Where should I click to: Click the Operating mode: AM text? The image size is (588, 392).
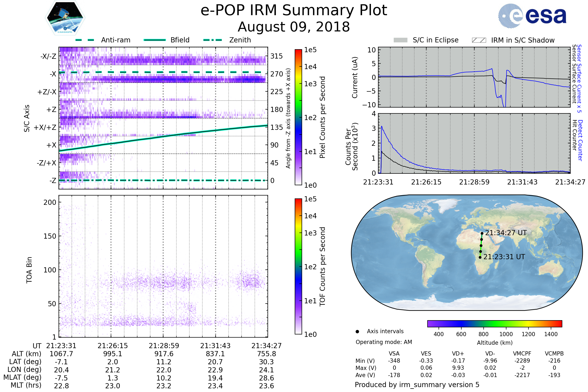point(384,342)
